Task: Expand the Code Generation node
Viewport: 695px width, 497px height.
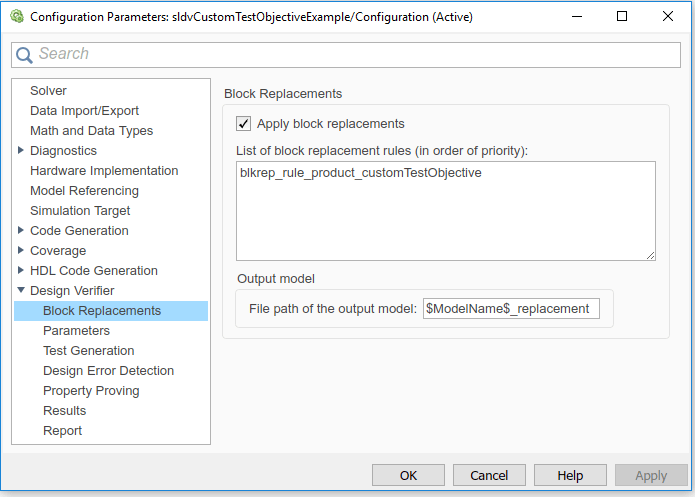Action: coord(21,231)
